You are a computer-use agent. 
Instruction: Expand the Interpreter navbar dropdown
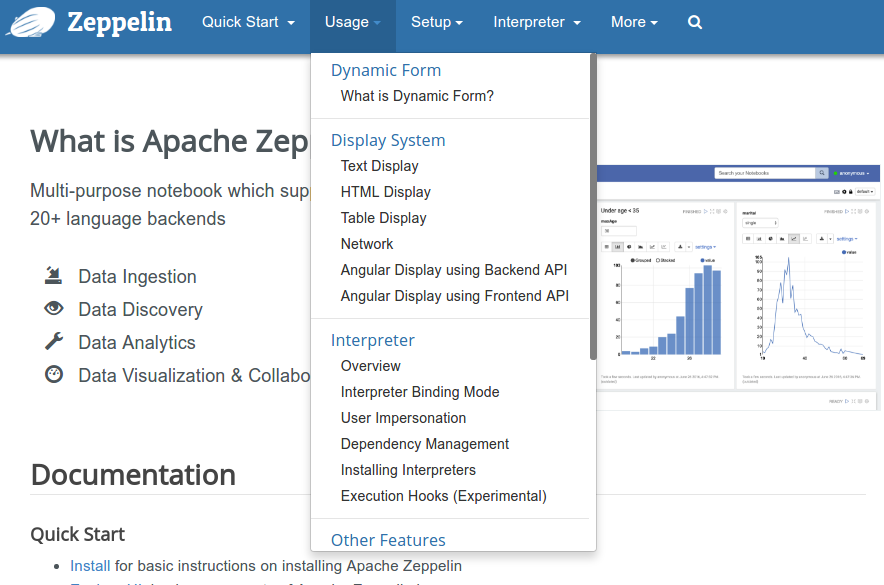tap(537, 22)
